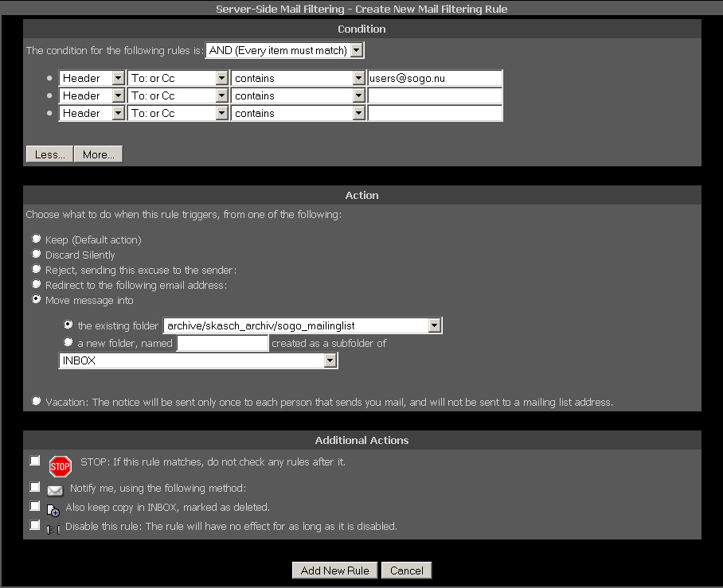Viewport: 723px width, 588px height.
Task: Toggle the Disable this rule checkbox
Action: click(x=35, y=525)
